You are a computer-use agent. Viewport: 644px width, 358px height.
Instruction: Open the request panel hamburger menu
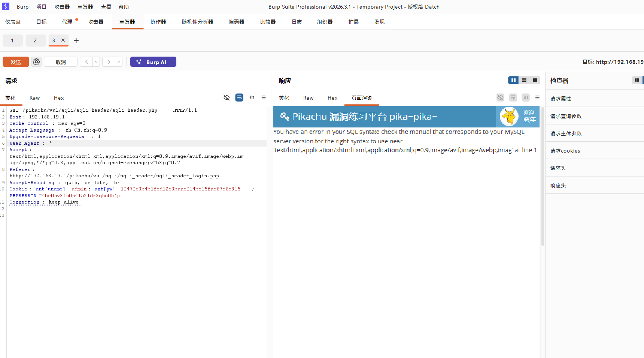pos(264,97)
